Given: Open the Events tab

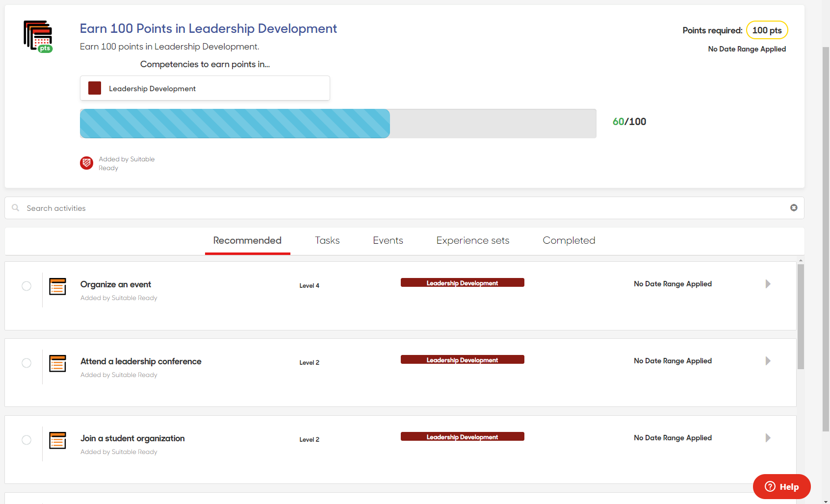Looking at the screenshot, I should pos(388,241).
